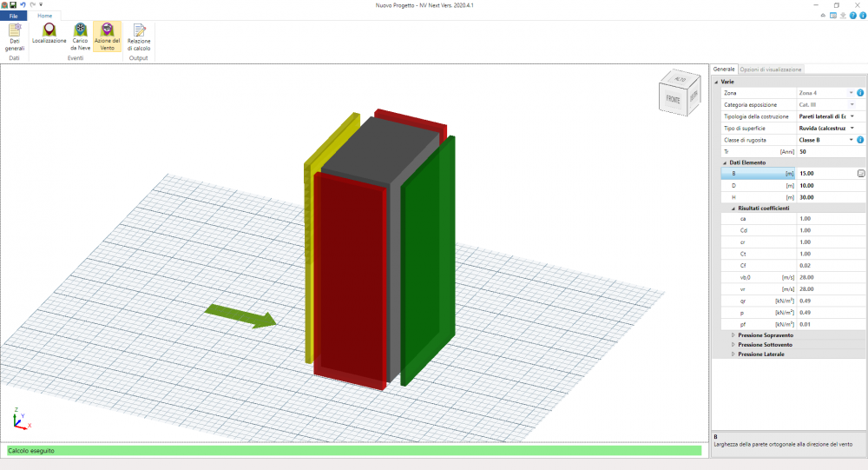Click the window layout icon in title area
Image resolution: width=868 pixels, height=470 pixels.
pos(833,16)
